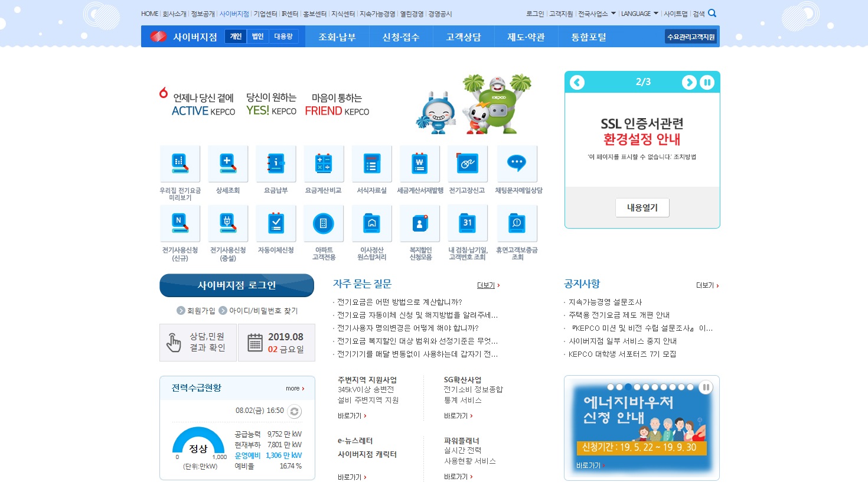Expand 전력수급현황 more link

coord(295,389)
